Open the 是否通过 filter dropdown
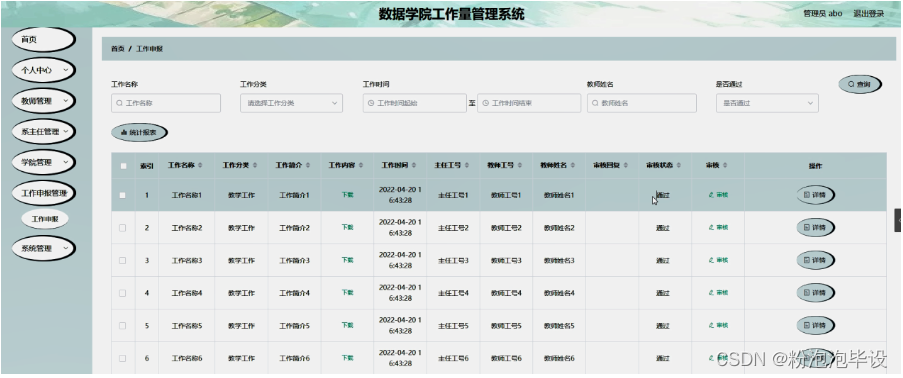This screenshot has height=378, width=903. [x=767, y=103]
